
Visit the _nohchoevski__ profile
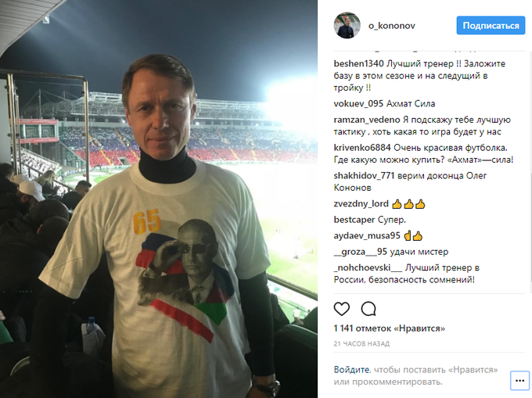point(365,268)
